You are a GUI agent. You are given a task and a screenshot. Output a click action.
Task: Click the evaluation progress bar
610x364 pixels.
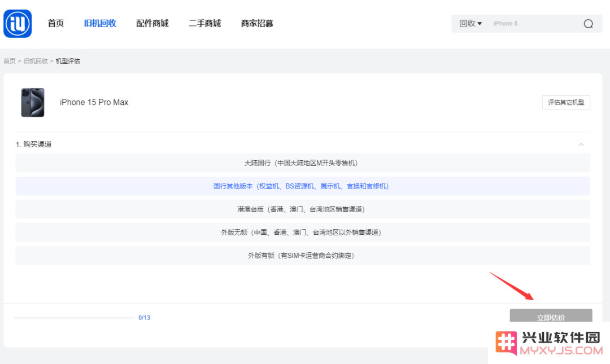pyautogui.click(x=74, y=318)
